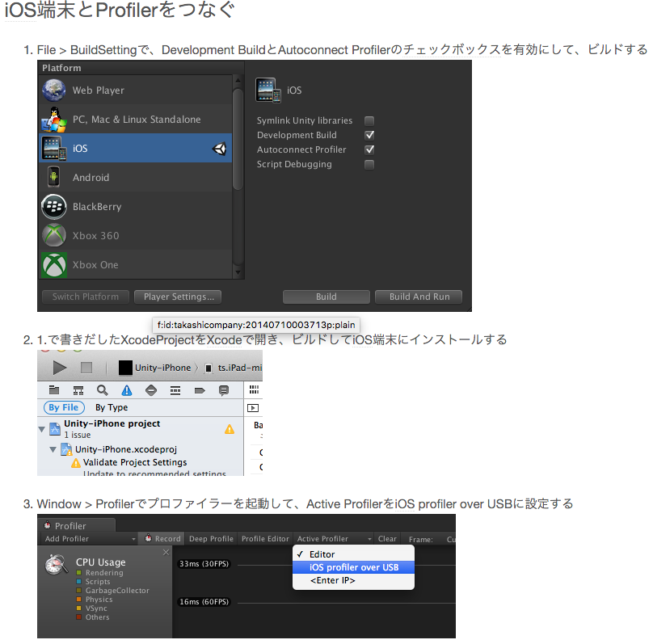Viewport: 653px width, 644px height.
Task: Click the Run button in Xcode toolbar
Action: click(x=59, y=368)
